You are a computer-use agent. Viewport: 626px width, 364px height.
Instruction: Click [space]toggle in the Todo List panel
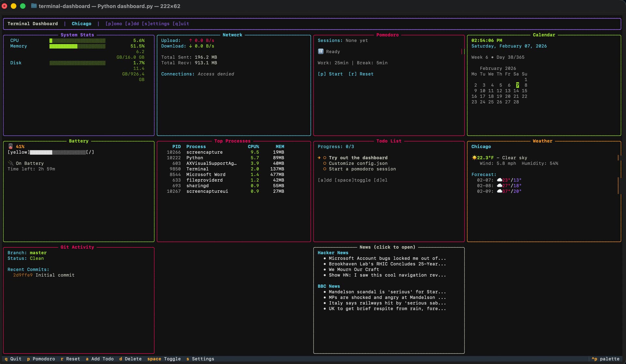353,180
